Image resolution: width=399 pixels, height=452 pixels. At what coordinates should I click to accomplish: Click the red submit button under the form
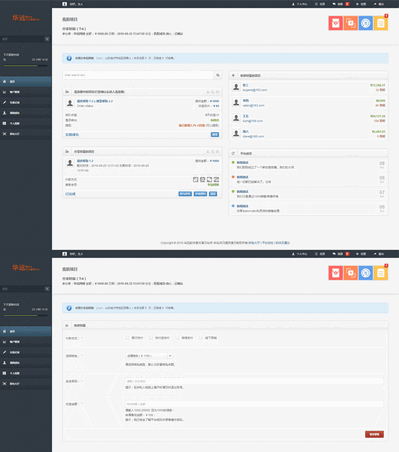pos(374,434)
